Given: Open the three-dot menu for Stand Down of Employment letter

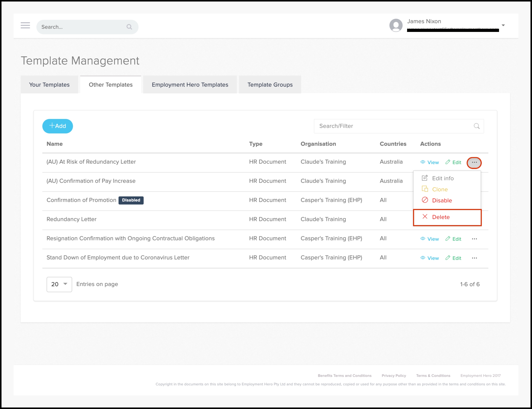Looking at the screenshot, I should pos(474,258).
